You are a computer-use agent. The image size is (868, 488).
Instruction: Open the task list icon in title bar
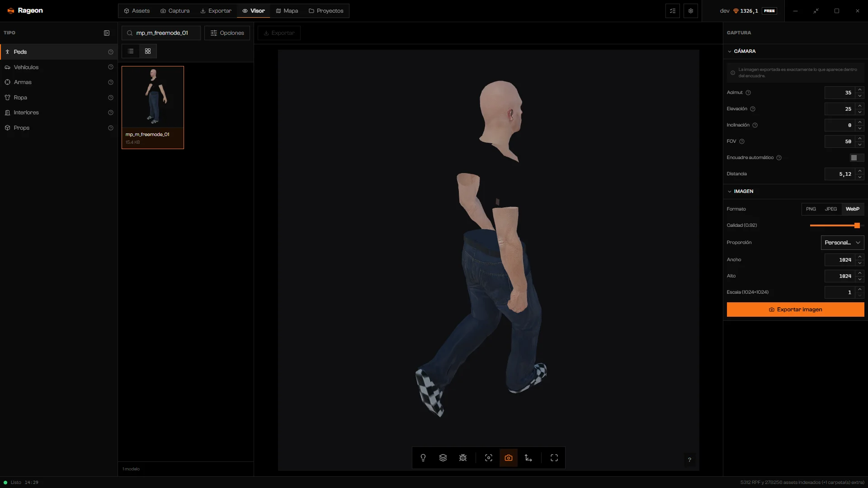673,11
